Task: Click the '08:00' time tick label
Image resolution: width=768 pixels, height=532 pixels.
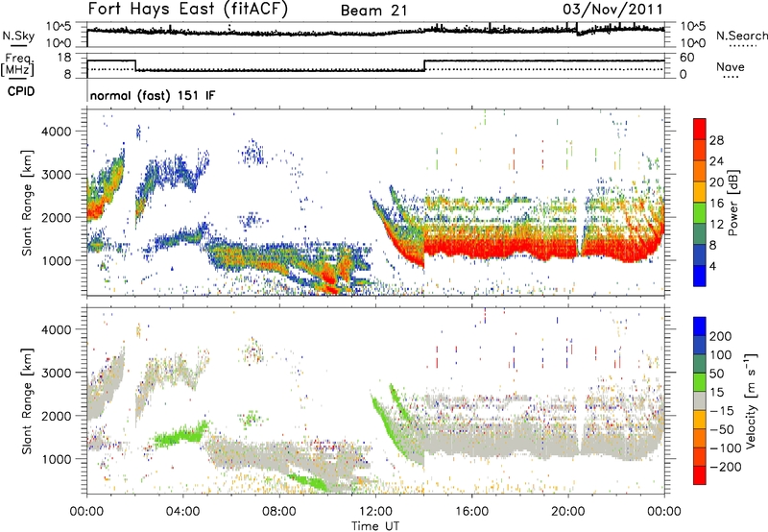Action: click(x=279, y=512)
